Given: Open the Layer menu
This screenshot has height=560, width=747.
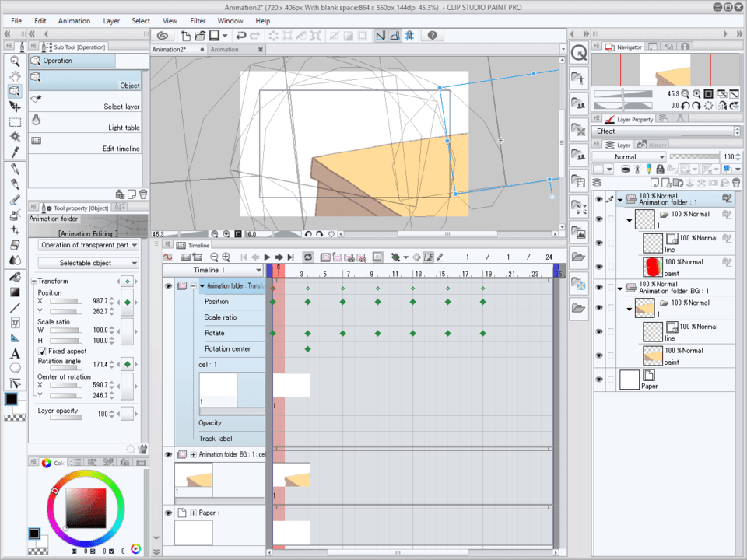Looking at the screenshot, I should tap(111, 21).
